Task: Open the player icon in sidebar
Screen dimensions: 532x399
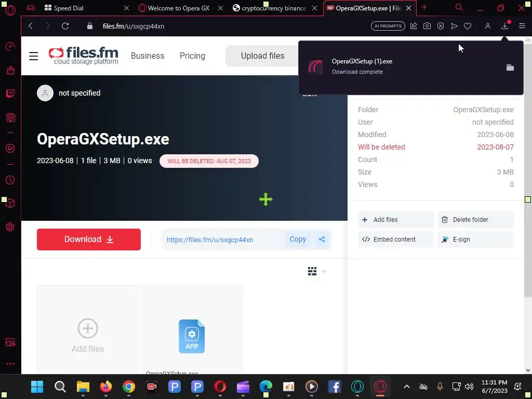Action: [x=10, y=148]
